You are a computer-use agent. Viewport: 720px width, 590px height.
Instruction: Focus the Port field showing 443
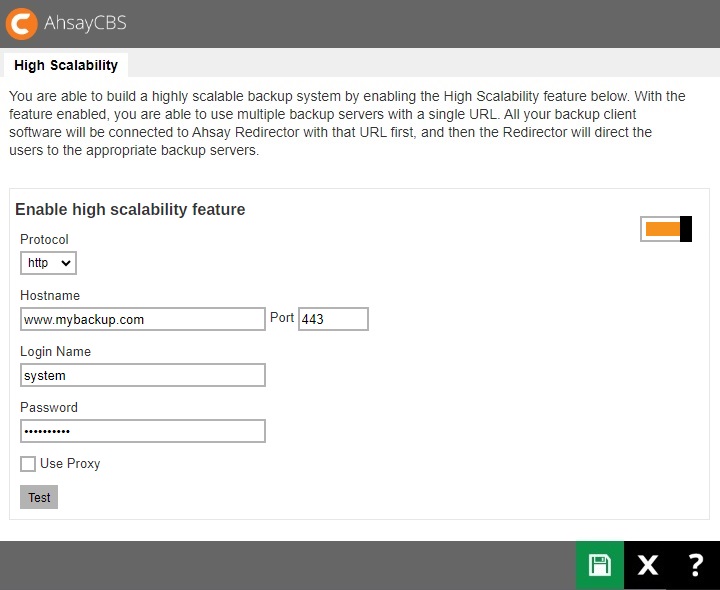333,319
